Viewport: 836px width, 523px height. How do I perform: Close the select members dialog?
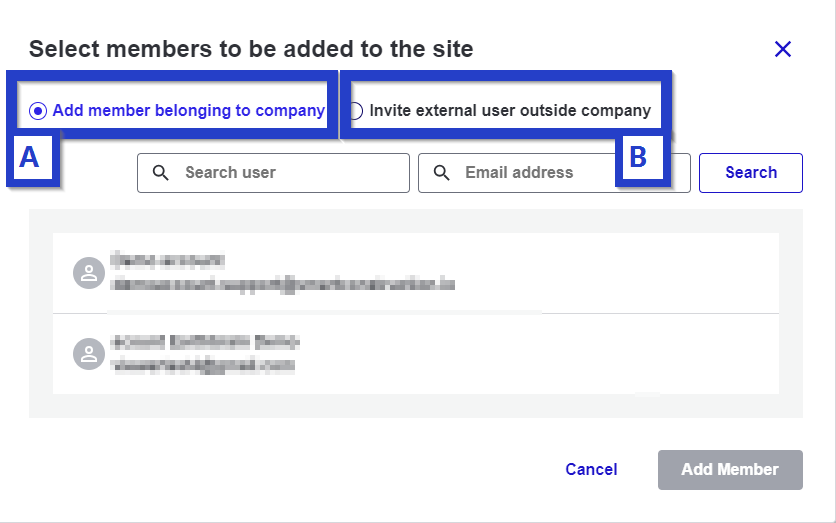pos(783,49)
